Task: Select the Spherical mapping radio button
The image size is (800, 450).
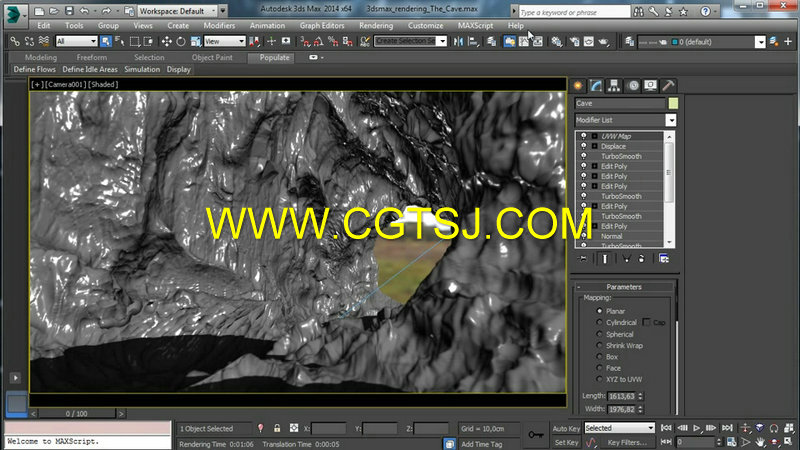Action: pyautogui.click(x=599, y=334)
